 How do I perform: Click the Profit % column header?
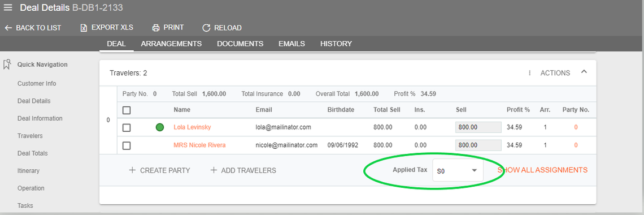(x=519, y=110)
